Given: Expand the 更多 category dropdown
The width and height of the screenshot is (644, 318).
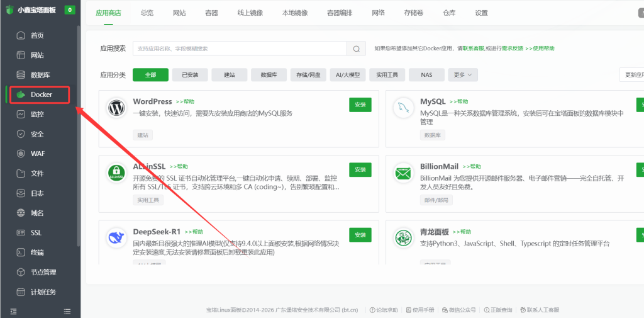Looking at the screenshot, I should click(x=462, y=75).
